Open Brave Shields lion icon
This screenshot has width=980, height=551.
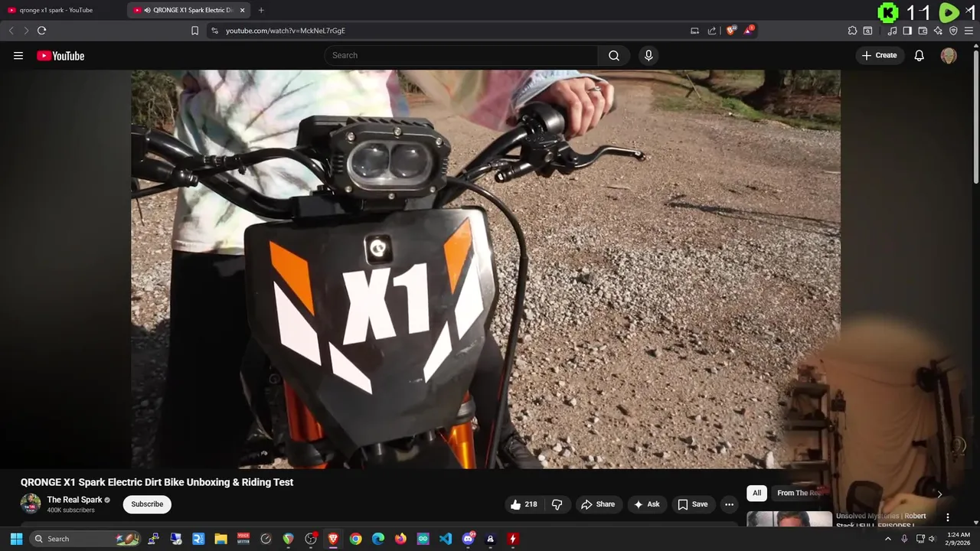pos(731,31)
